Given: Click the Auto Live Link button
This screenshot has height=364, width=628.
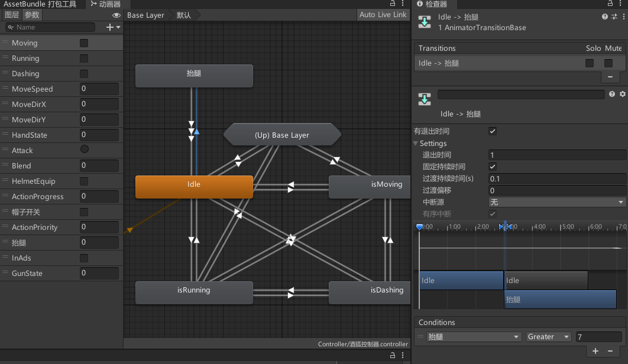Looking at the screenshot, I should click(x=383, y=15).
